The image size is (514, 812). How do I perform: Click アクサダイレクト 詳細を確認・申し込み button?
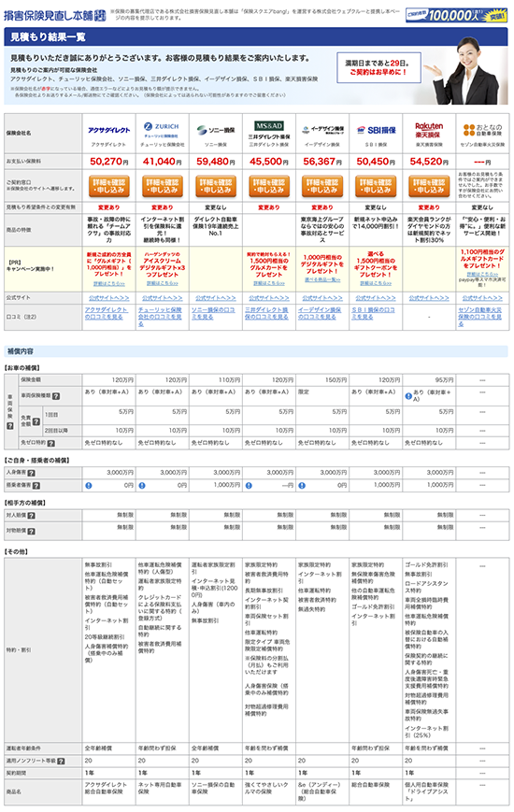point(108,187)
